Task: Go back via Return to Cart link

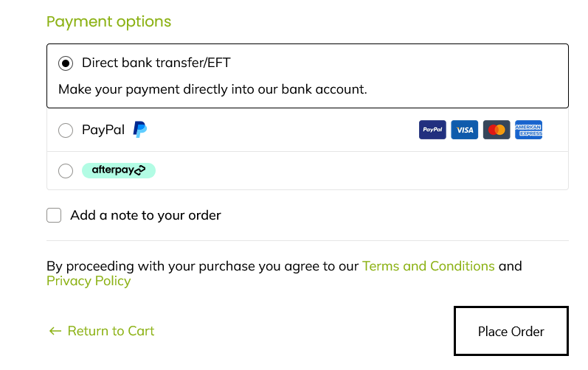Action: click(111, 331)
